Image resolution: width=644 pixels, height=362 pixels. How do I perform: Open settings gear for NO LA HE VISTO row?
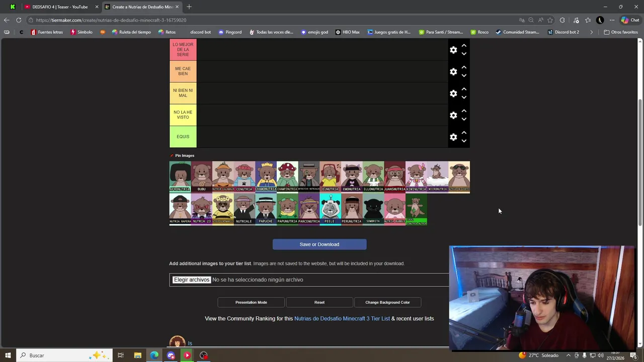[x=453, y=115]
